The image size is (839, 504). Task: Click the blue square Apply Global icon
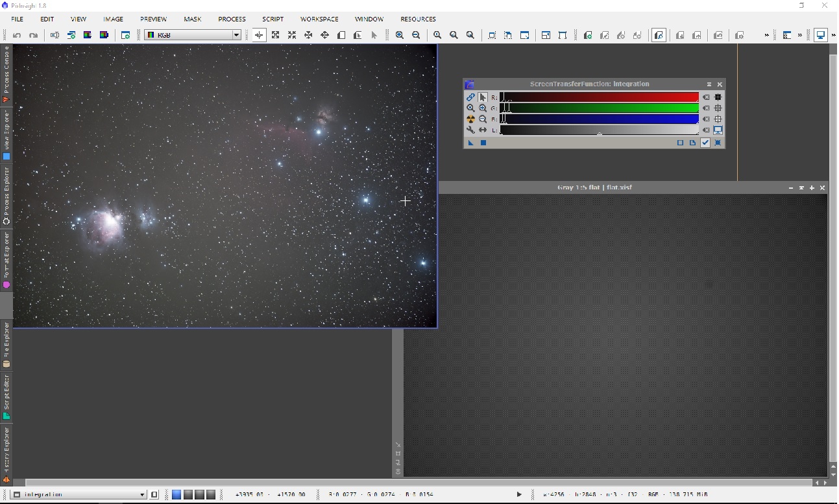(483, 143)
